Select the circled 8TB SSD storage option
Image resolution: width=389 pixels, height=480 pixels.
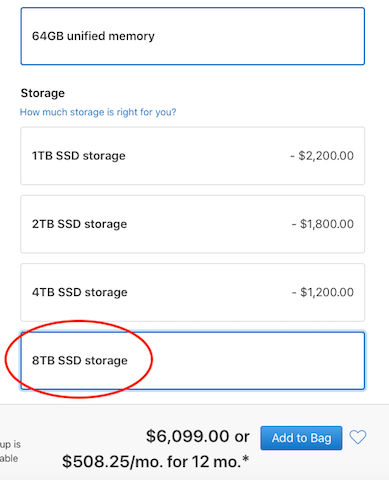point(193,360)
